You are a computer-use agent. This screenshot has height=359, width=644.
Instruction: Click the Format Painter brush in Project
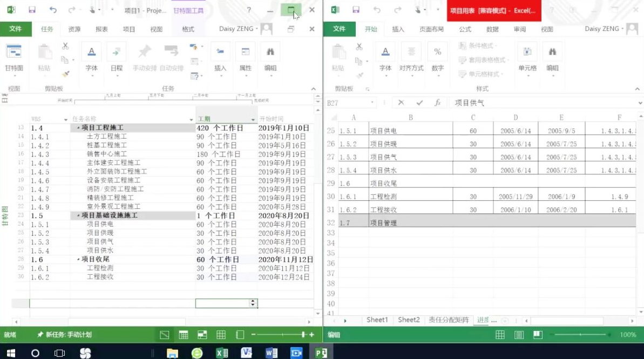[65, 74]
